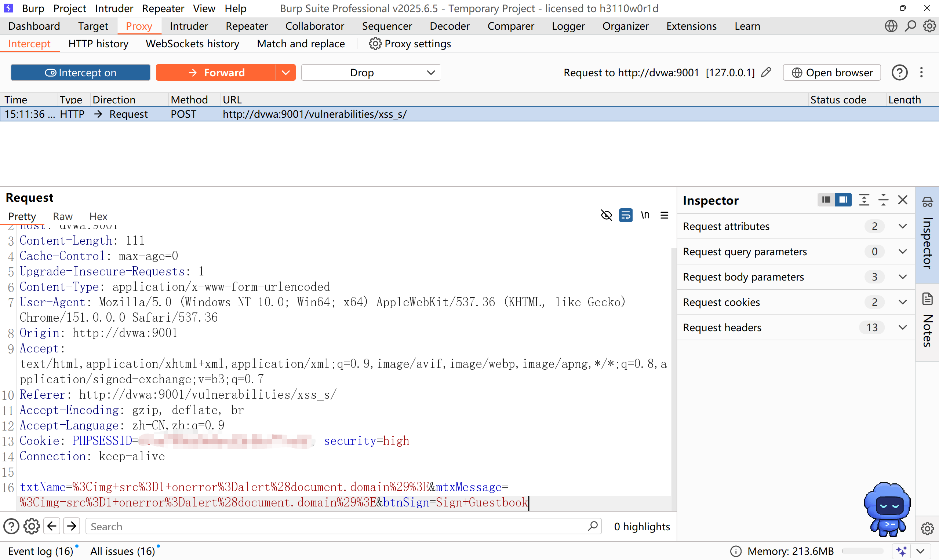Open Proxy settings
This screenshot has width=939, height=560.
click(x=410, y=44)
